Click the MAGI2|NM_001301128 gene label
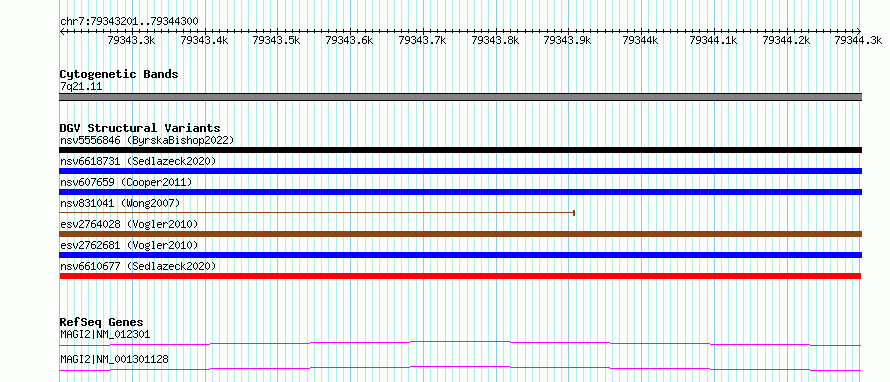 [x=114, y=360]
